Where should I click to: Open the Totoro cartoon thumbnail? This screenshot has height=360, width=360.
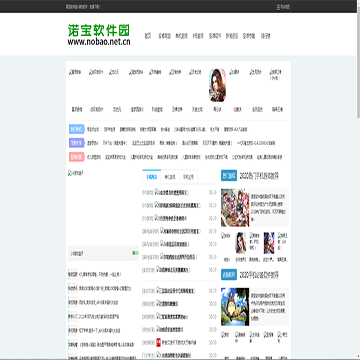pyautogui.click(x=235, y=307)
